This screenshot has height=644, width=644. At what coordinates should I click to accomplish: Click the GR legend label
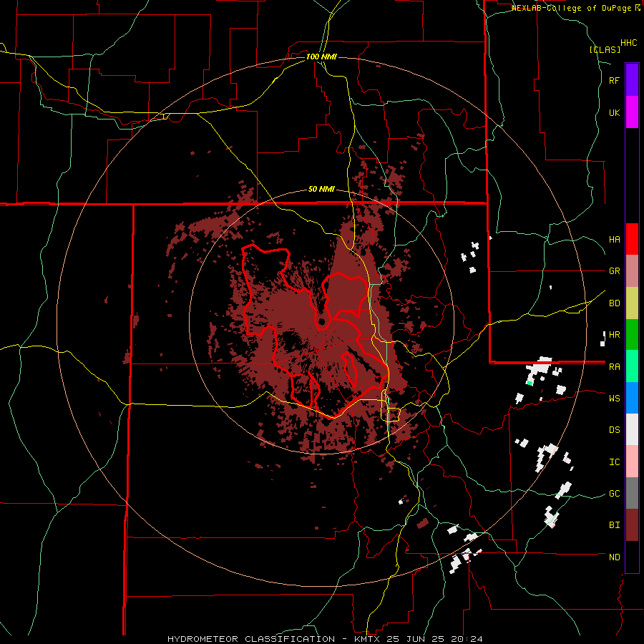(x=615, y=271)
